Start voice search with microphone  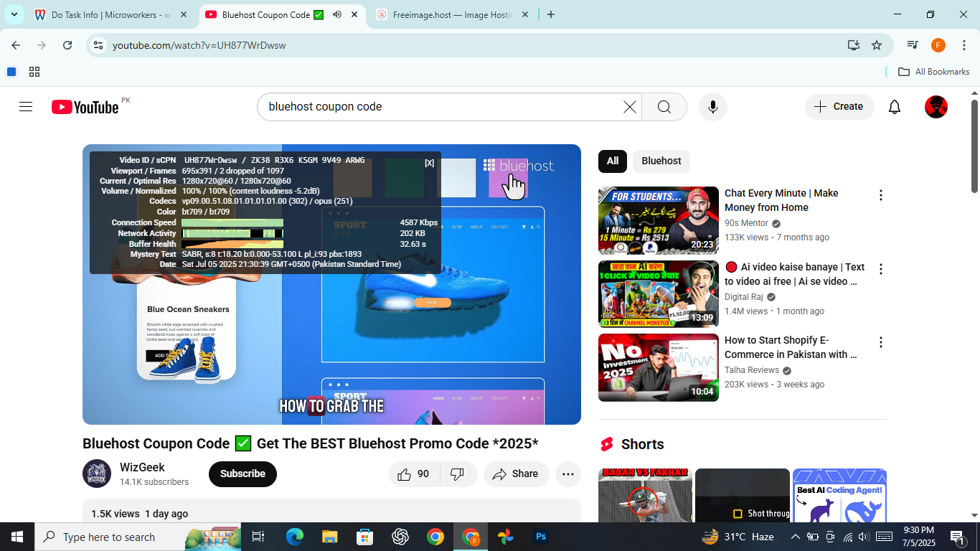(712, 107)
